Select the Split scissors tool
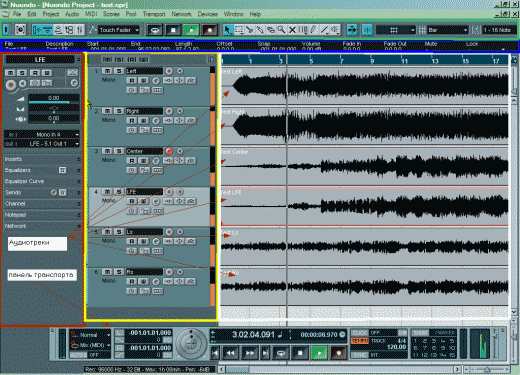Screen dimensions: 520x375 pyautogui.click(x=249, y=30)
